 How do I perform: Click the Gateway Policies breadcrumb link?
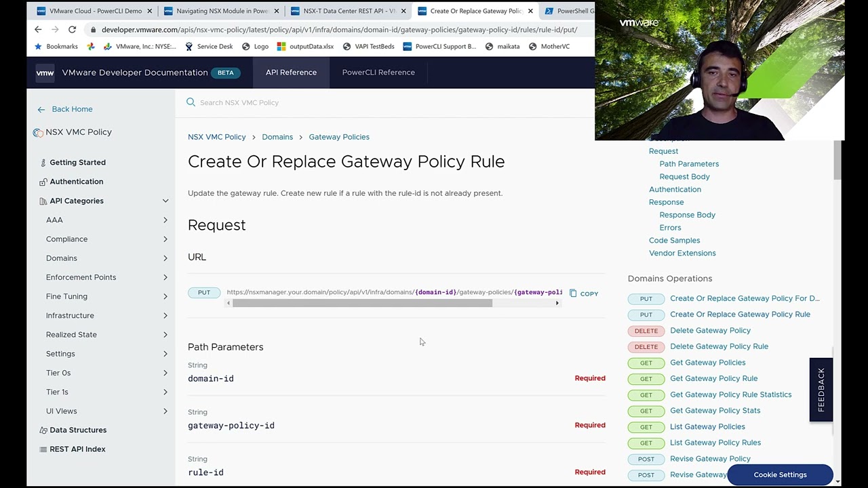tap(339, 137)
